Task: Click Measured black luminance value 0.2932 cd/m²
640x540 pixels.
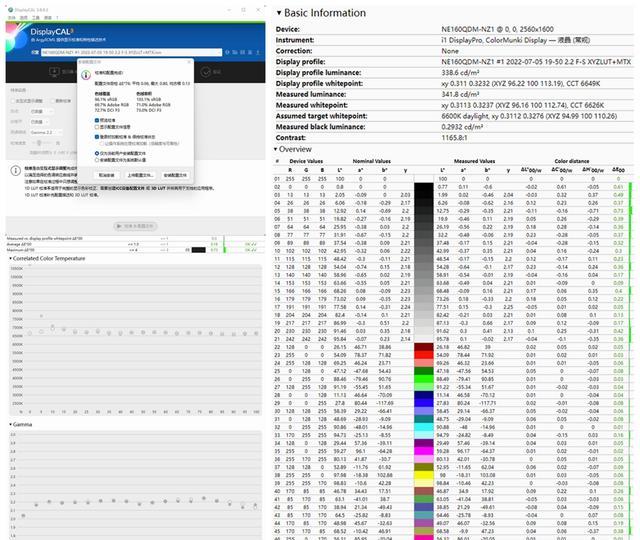Action: (x=462, y=127)
